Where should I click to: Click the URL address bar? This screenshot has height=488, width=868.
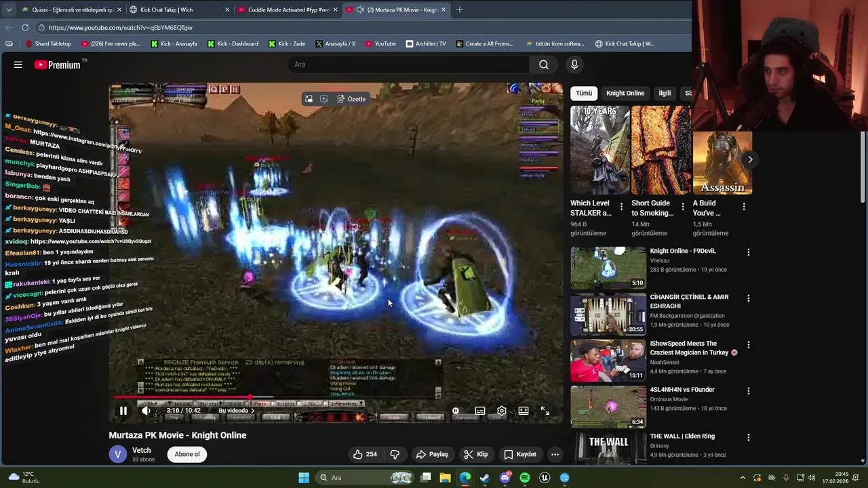pos(359,27)
